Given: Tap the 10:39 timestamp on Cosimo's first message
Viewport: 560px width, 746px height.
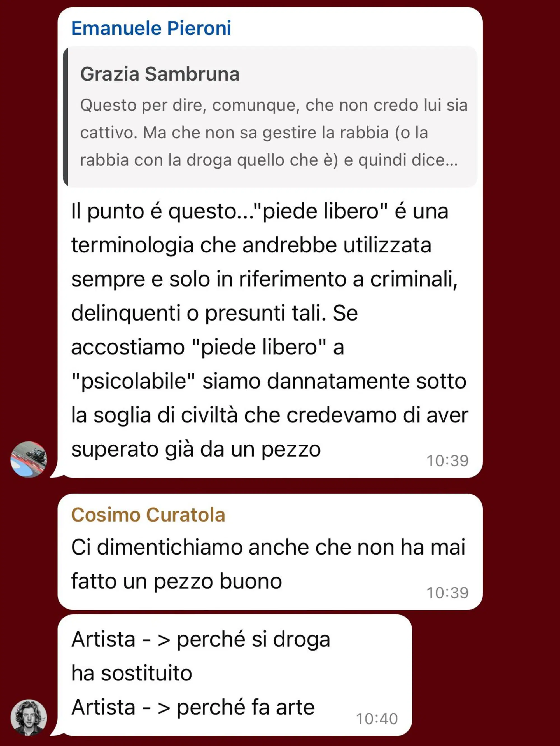Looking at the screenshot, I should click(448, 593).
